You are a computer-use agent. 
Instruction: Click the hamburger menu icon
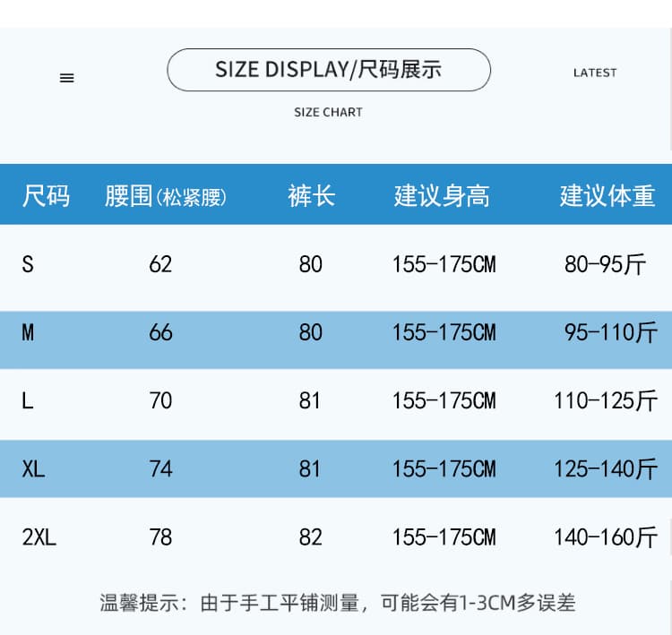pos(67,78)
